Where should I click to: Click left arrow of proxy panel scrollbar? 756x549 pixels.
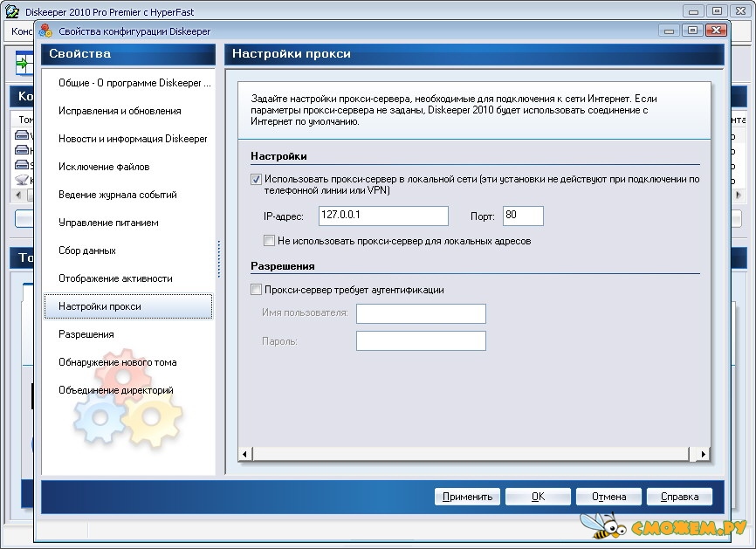click(x=244, y=454)
